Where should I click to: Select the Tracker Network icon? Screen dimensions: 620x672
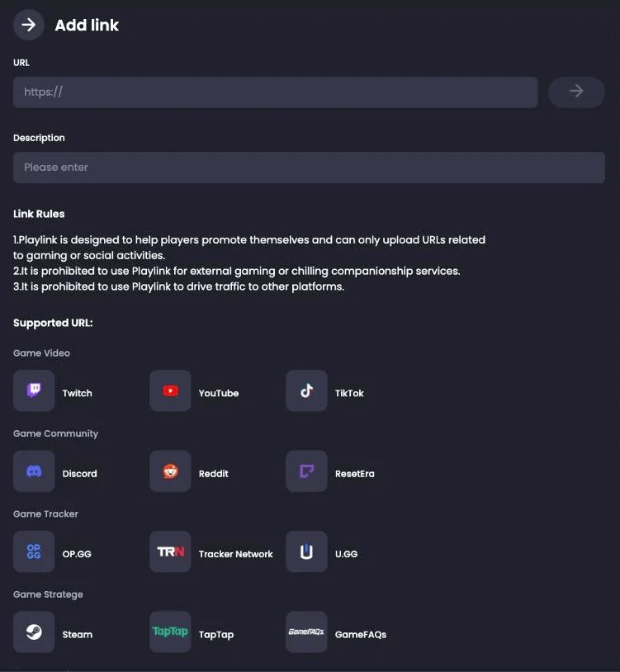170,552
